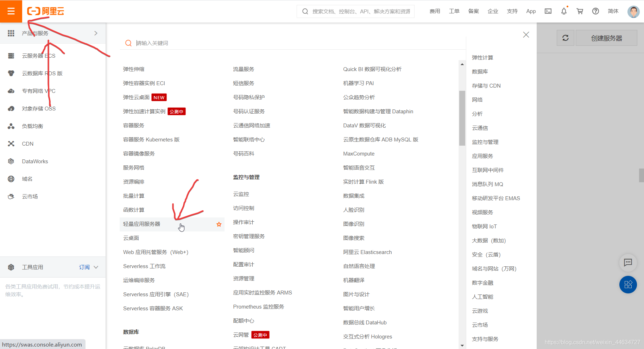Open the orange hamburger menu
Screen dimensions: 644x349
tap(11, 11)
